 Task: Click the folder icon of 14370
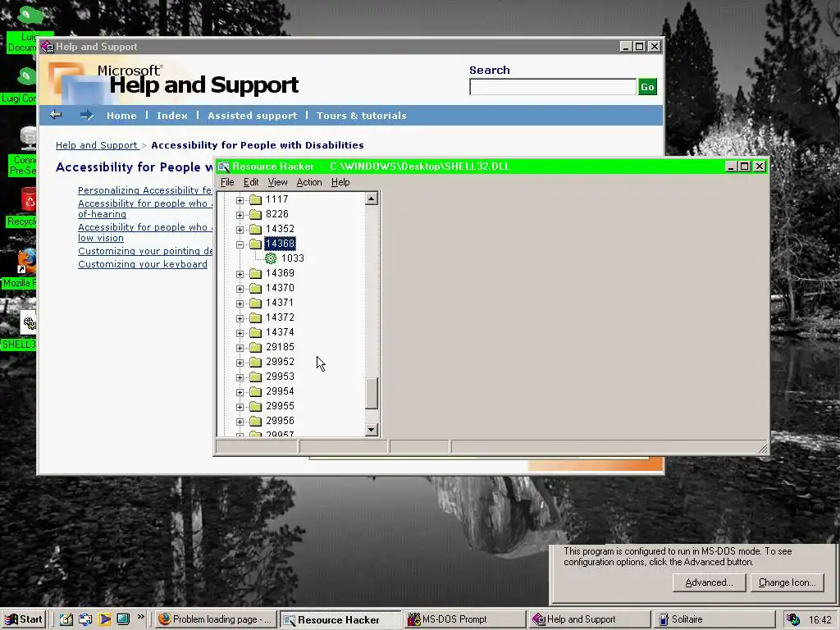point(256,288)
